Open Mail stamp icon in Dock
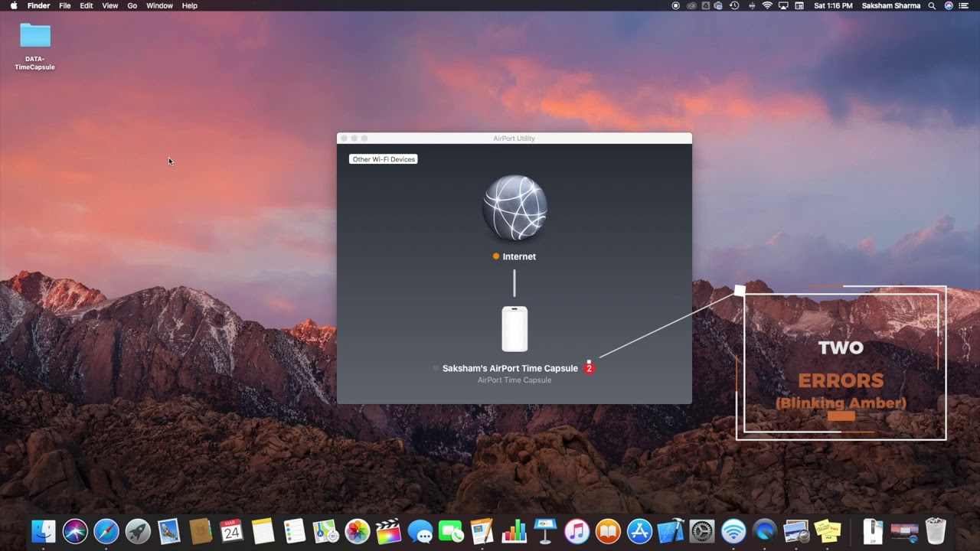This screenshot has height=551, width=980. tap(169, 531)
